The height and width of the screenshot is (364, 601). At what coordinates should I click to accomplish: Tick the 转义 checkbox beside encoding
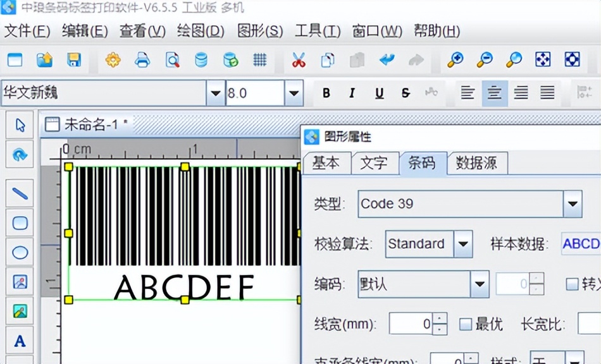click(x=572, y=284)
